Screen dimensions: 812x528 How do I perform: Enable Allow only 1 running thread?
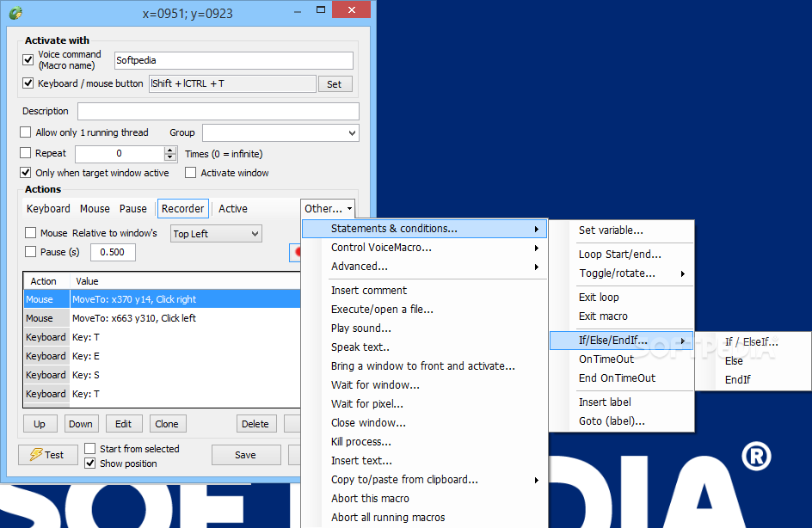[x=26, y=132]
